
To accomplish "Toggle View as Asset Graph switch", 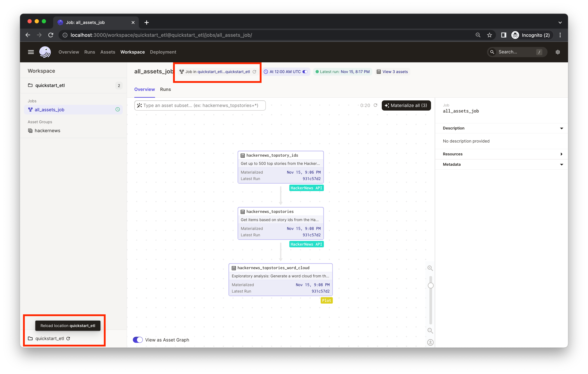I will click(138, 340).
